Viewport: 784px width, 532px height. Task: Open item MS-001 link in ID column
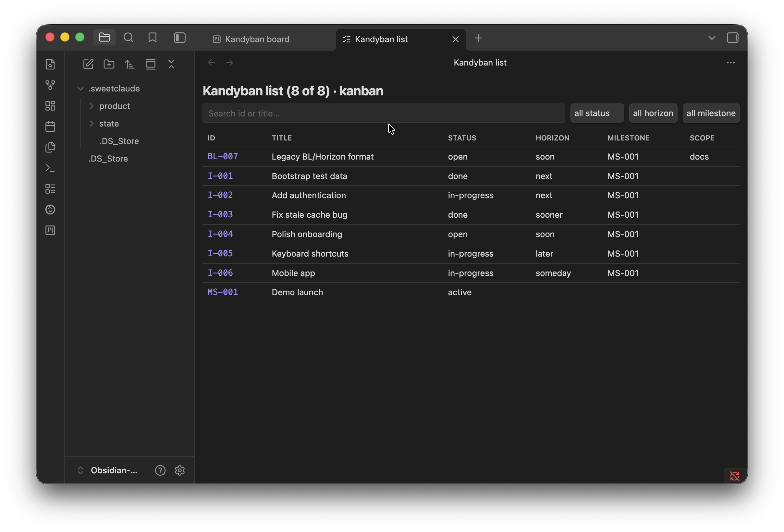point(223,292)
